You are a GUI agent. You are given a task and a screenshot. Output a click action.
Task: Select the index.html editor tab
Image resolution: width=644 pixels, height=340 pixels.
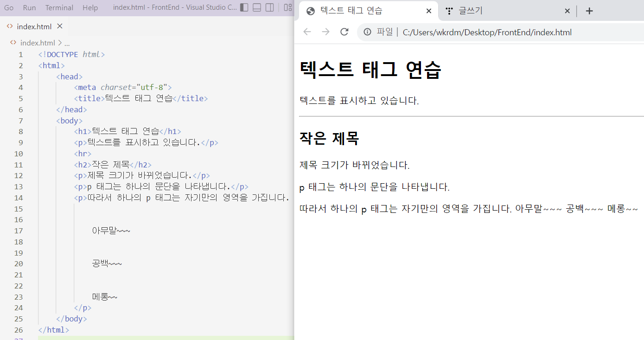(x=34, y=26)
